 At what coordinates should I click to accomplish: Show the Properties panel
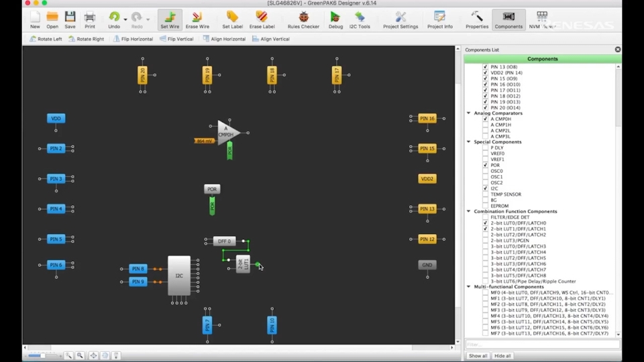477,19
